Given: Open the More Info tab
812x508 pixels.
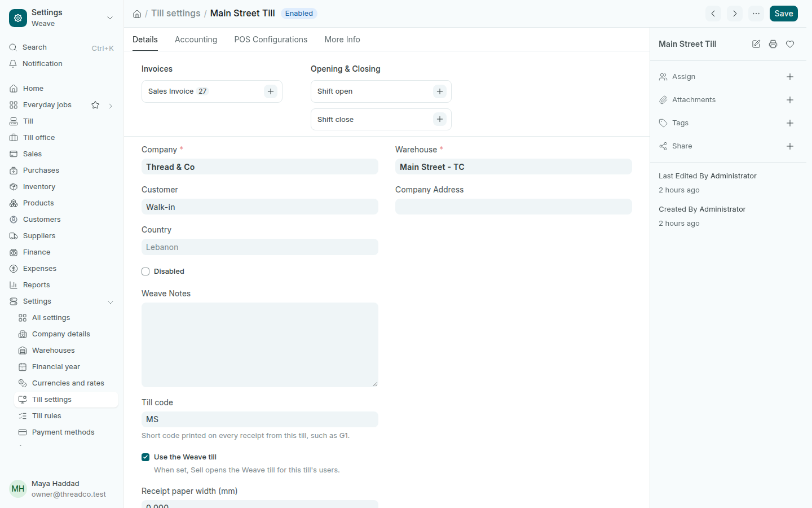Looking at the screenshot, I should pyautogui.click(x=342, y=40).
